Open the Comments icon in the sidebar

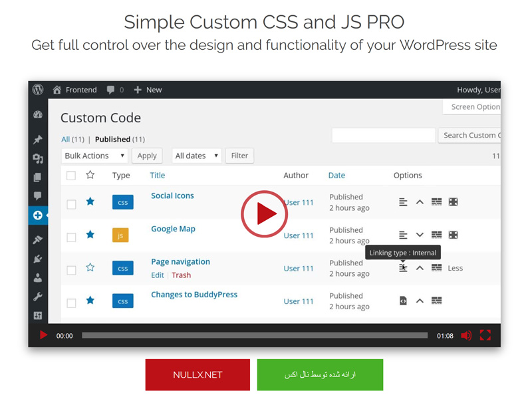(x=38, y=196)
